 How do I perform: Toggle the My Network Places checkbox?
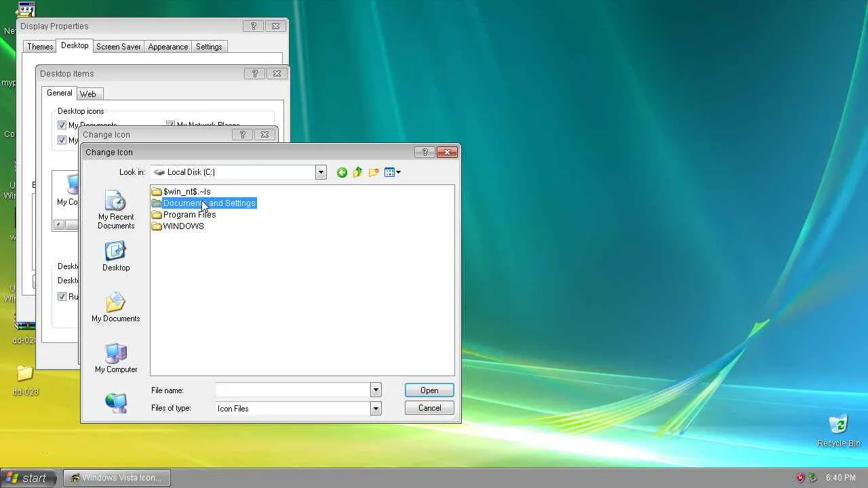pyautogui.click(x=170, y=125)
